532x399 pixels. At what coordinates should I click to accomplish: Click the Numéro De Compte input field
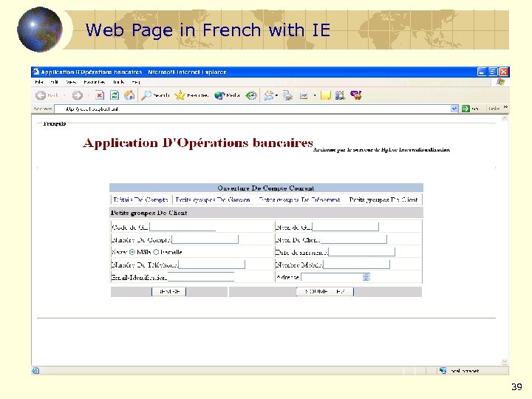click(x=205, y=239)
